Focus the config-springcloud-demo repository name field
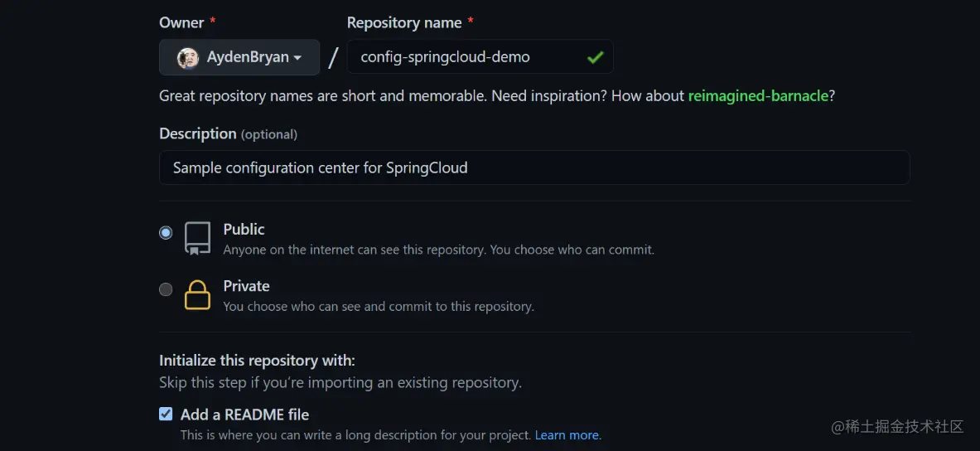This screenshot has height=451, width=980. (x=480, y=57)
